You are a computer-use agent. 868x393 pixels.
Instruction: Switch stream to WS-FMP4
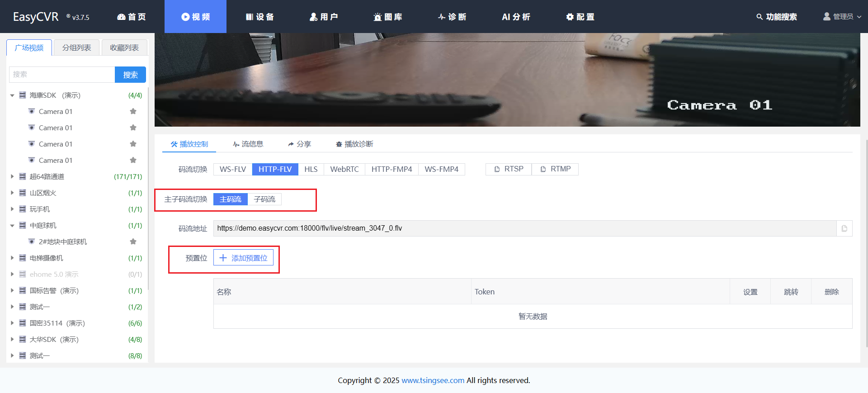[442, 169]
